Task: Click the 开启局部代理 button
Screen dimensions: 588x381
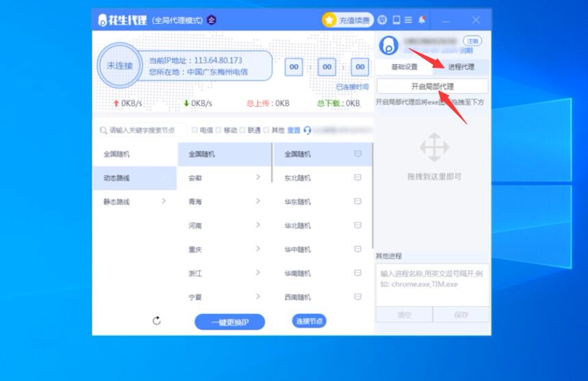Action: pos(432,87)
